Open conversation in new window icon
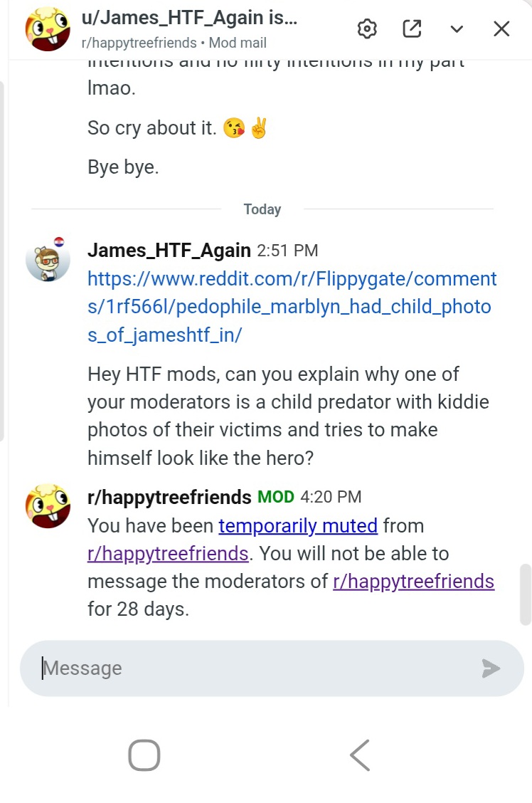 click(412, 29)
